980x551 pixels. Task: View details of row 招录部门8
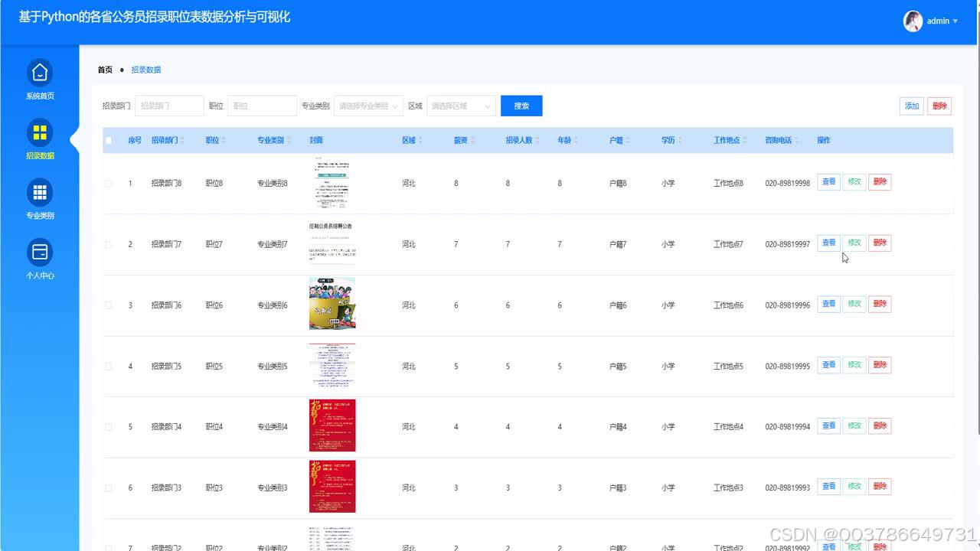(x=829, y=182)
